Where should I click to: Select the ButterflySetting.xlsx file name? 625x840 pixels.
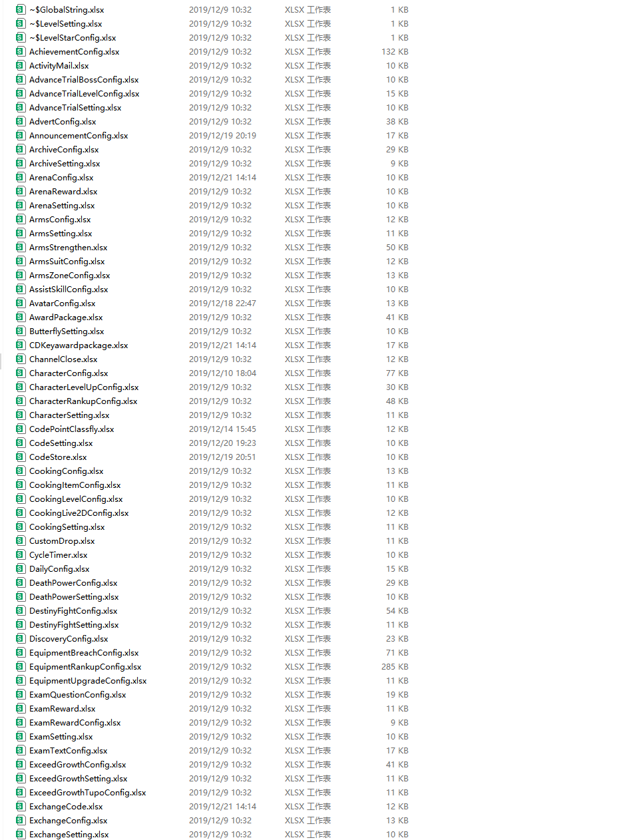67,331
